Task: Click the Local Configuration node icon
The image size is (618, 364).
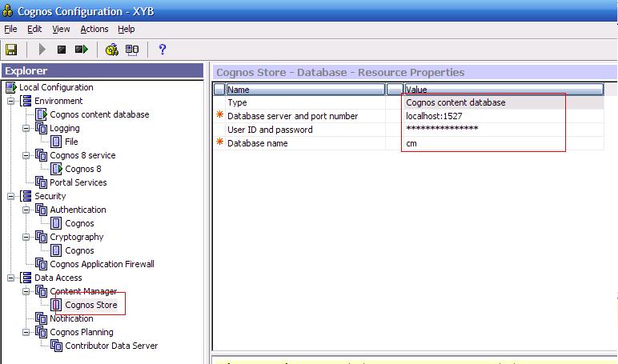Action: tap(11, 87)
